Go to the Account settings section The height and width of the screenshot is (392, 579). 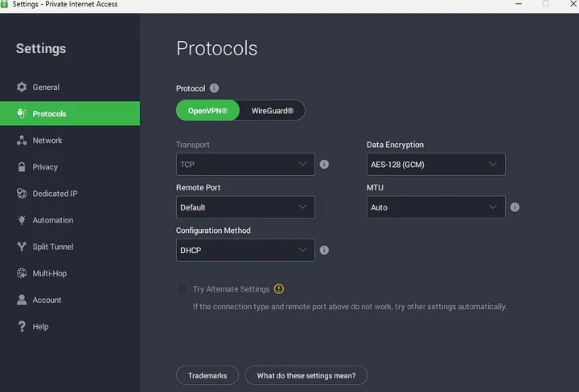[47, 300]
